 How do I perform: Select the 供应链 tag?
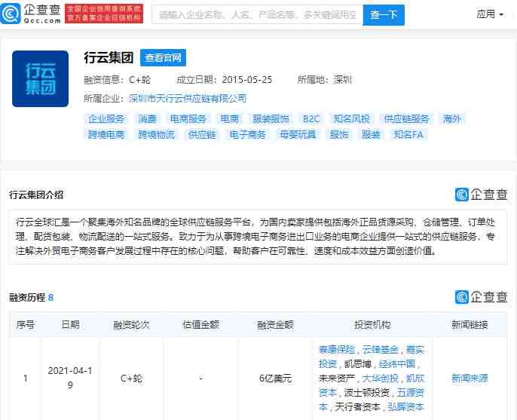[x=202, y=134]
